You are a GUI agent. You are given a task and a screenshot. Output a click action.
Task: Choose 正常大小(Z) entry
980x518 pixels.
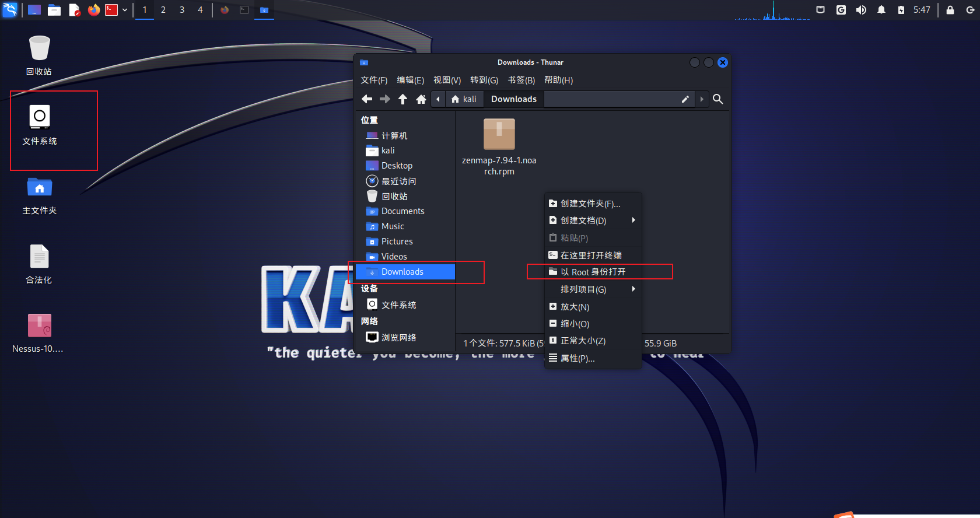[x=593, y=341]
